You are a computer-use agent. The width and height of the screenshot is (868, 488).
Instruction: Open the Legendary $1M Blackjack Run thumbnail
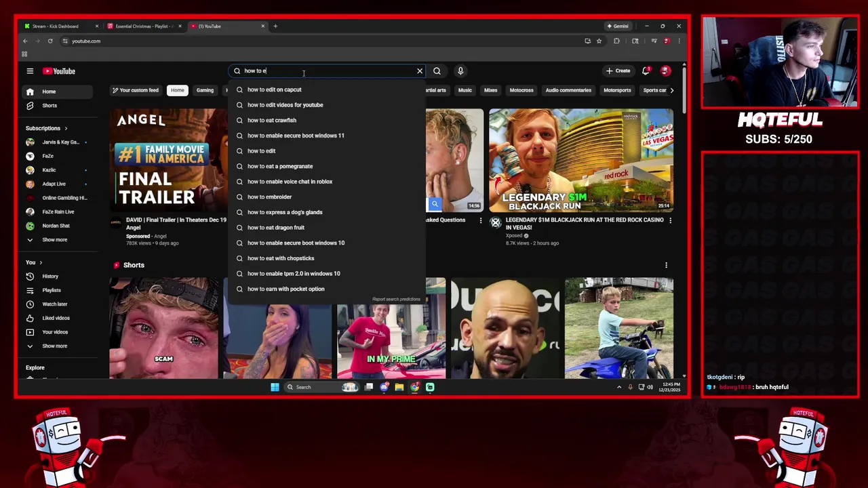point(581,160)
